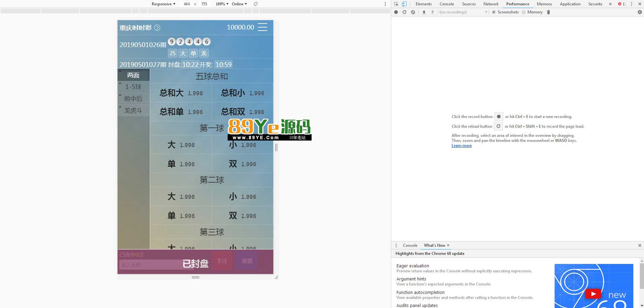Open the capture settings gear icon
Image resolution: width=644 pixels, height=308 pixels.
639,12
